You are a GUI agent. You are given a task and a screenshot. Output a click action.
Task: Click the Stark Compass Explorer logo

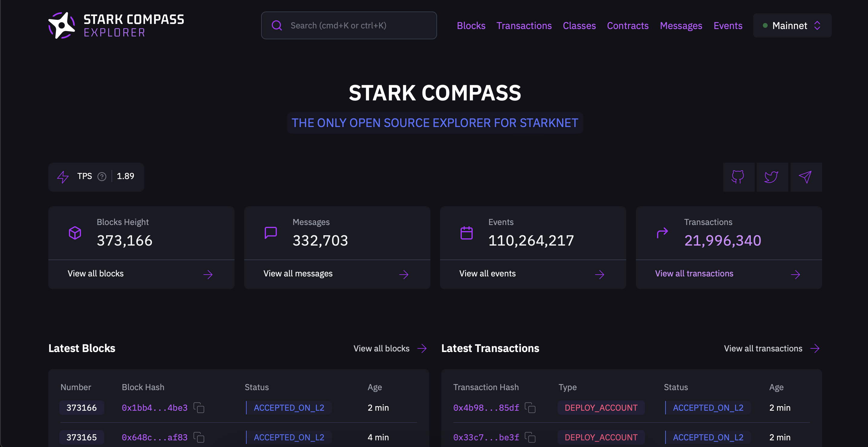[116, 26]
